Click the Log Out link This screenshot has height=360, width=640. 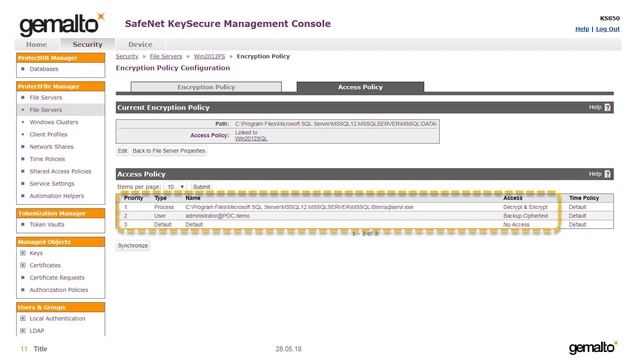point(607,29)
